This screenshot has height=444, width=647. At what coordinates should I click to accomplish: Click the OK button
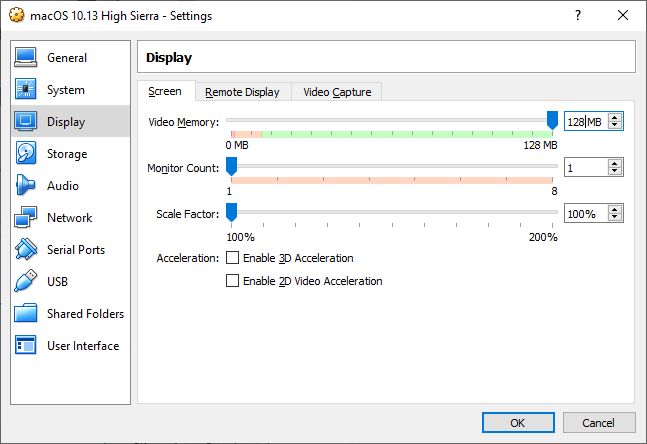point(517,423)
